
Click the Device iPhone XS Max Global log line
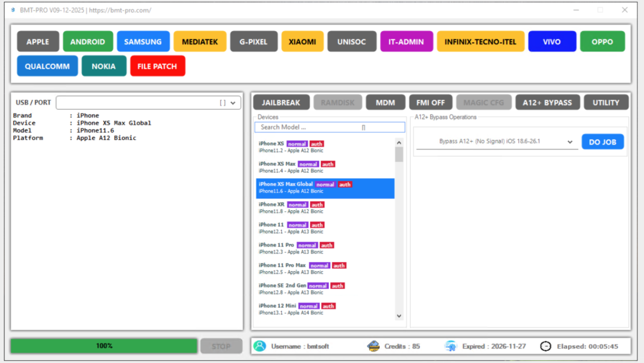coord(81,123)
